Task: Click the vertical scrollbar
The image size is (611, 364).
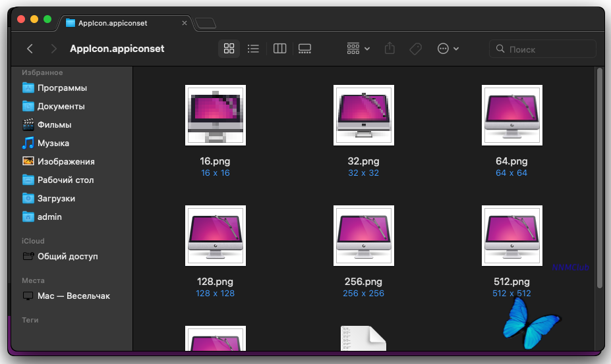Action: (600, 178)
